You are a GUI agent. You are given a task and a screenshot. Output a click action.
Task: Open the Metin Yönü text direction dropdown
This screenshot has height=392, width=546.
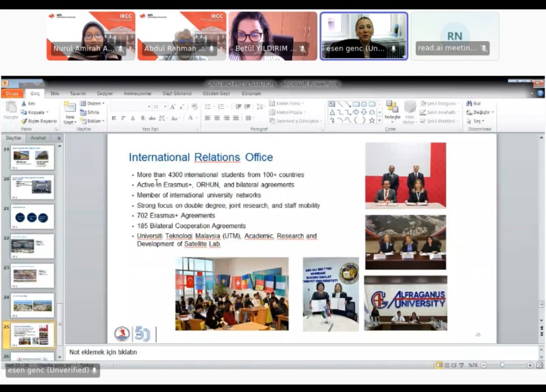click(286, 104)
